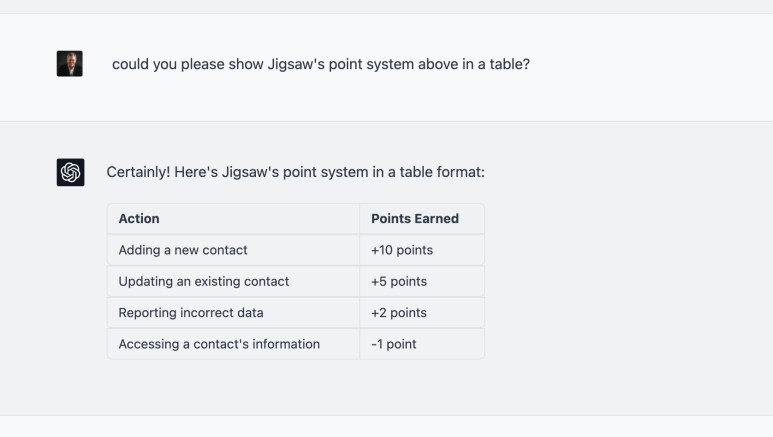Select the 'Reporting incorrect data' cell
Viewport: 773px width, 437px height.
233,313
